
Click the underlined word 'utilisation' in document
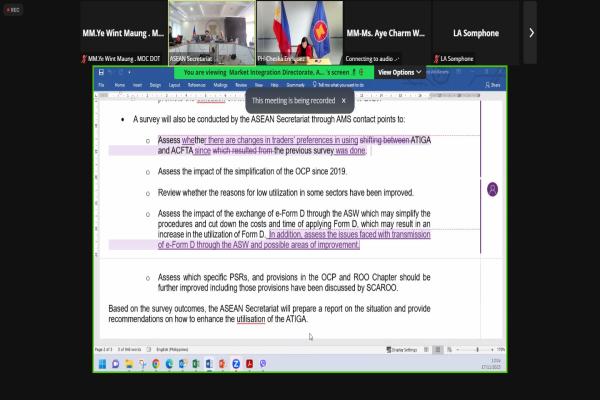pos(251,319)
